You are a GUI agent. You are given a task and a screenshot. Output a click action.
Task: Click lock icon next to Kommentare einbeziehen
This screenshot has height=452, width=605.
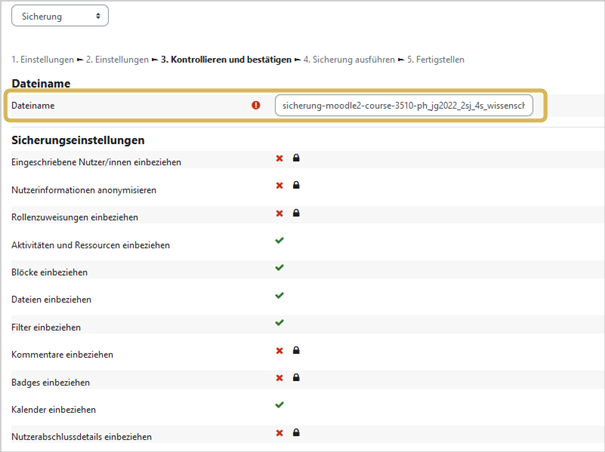(296, 350)
